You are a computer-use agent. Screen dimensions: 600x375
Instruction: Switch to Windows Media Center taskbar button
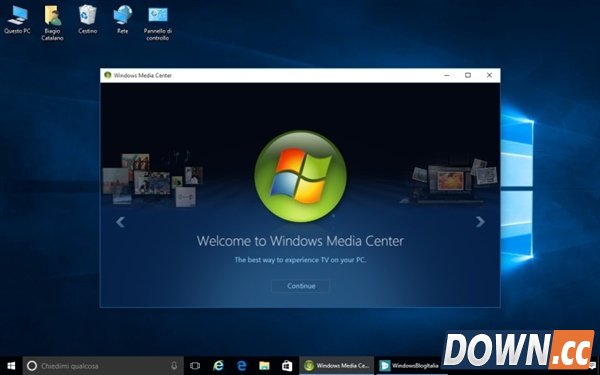(336, 366)
